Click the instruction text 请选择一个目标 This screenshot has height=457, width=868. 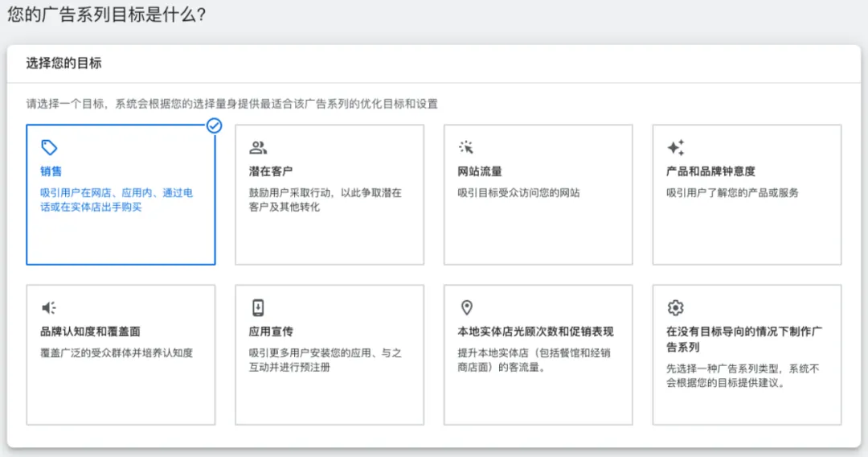point(232,104)
